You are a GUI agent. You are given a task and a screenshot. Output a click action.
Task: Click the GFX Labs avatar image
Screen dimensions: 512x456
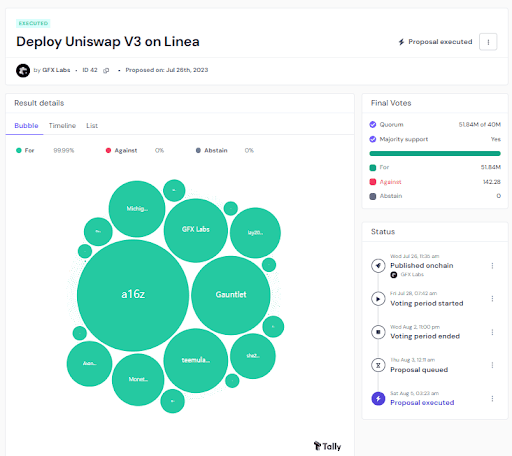[23, 70]
